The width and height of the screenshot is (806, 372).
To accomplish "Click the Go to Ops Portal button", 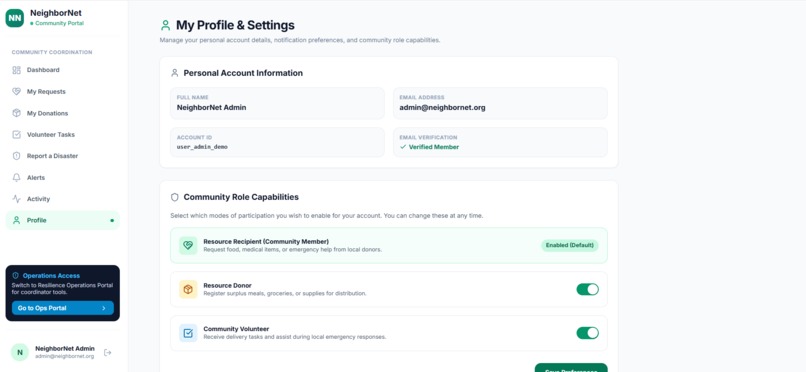I will (x=63, y=308).
